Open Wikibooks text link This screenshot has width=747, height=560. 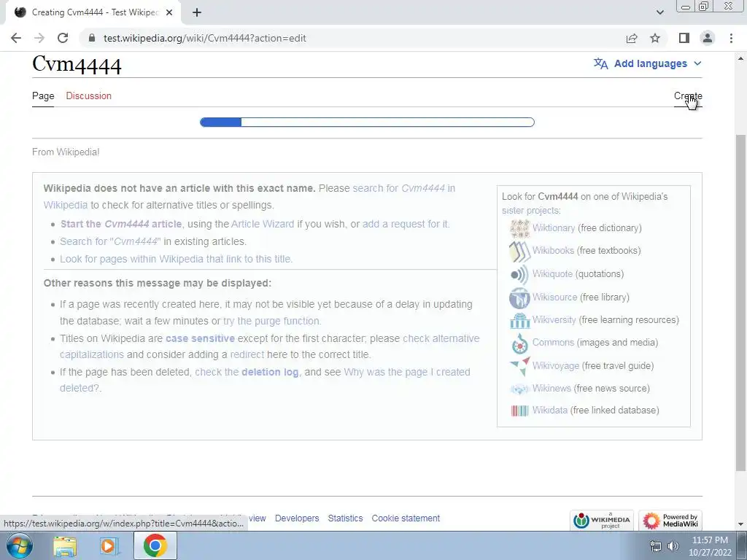click(553, 251)
